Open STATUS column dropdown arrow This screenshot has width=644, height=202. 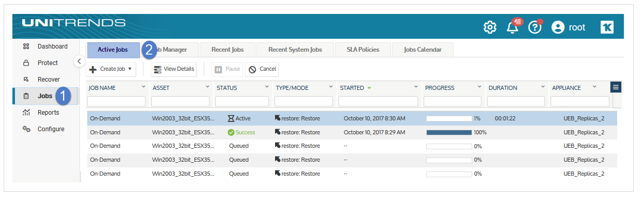(x=267, y=87)
